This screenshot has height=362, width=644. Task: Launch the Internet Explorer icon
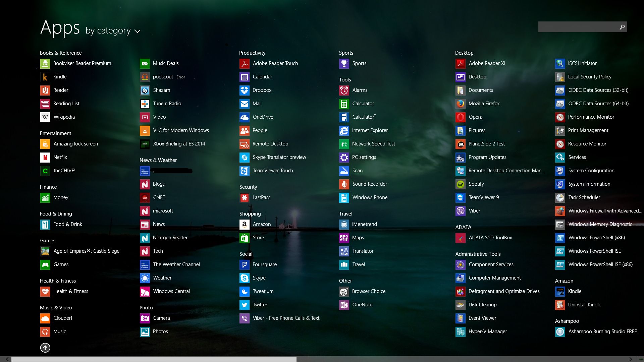coord(344,131)
